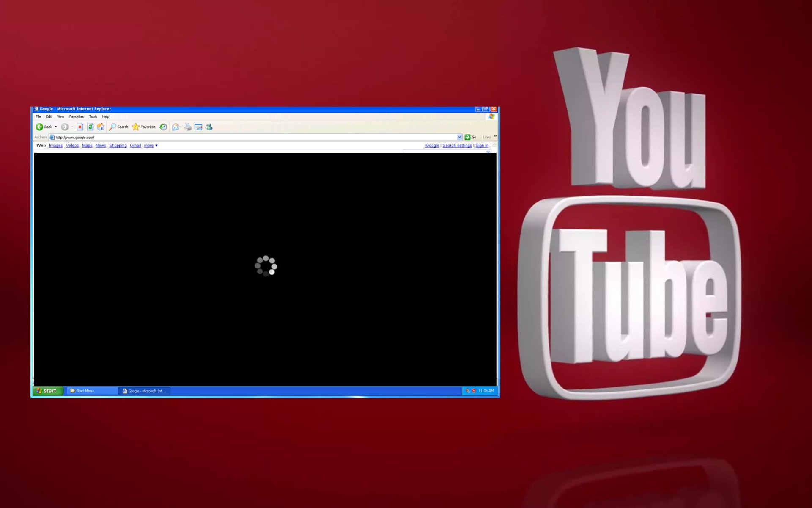This screenshot has width=812, height=508.
Task: Open the Shopping link
Action: point(118,145)
